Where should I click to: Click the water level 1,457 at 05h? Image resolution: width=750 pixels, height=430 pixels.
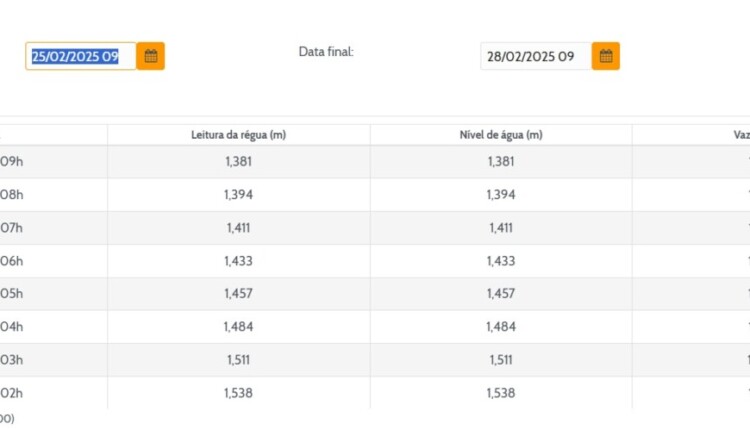tap(501, 294)
